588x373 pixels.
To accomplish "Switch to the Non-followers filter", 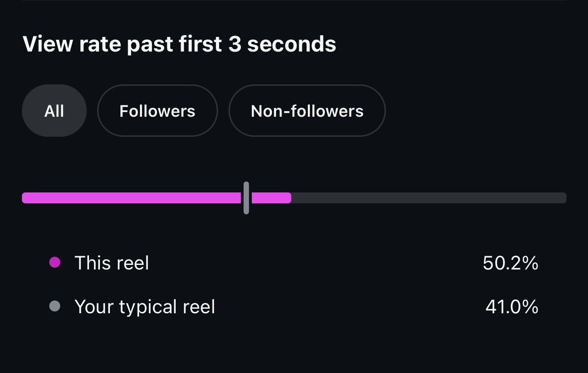I will pyautogui.click(x=307, y=111).
